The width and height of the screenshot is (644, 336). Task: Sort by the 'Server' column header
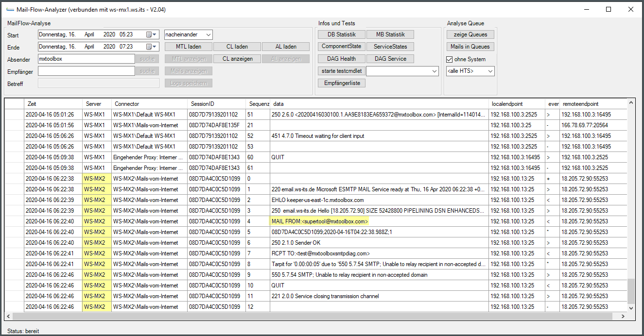[97, 104]
